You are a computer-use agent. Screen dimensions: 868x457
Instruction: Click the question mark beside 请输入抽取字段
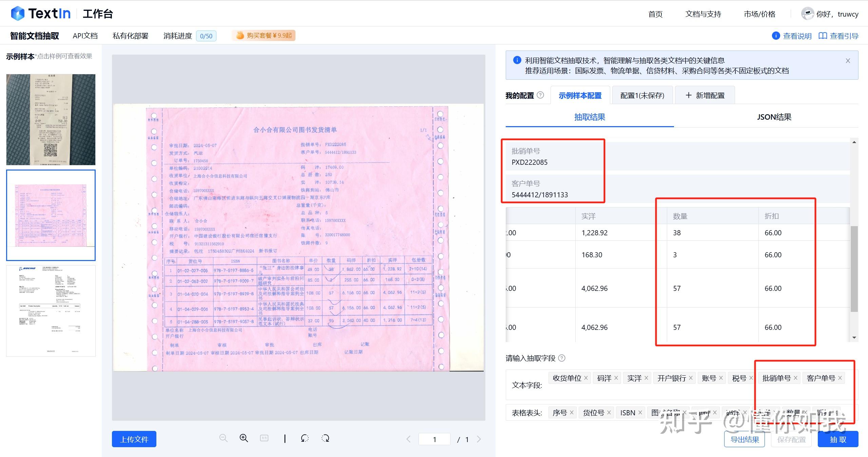coord(562,358)
